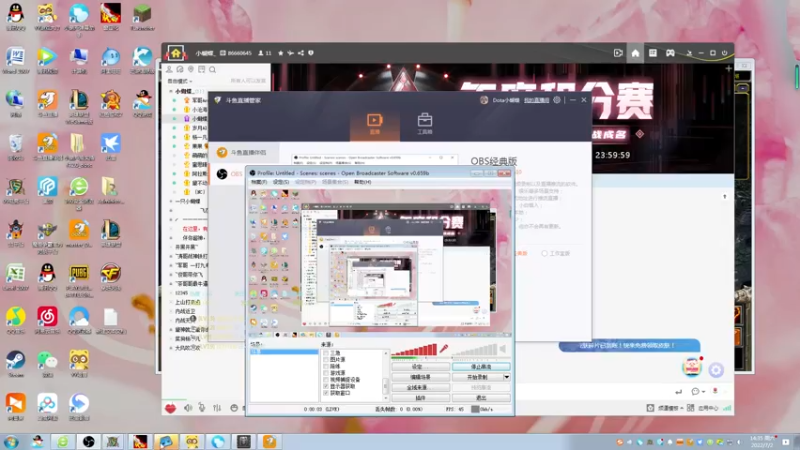Viewport: 800px width, 450px height.
Task: Open the 自由模式 mode dropdown in YY
Action: click(180, 81)
